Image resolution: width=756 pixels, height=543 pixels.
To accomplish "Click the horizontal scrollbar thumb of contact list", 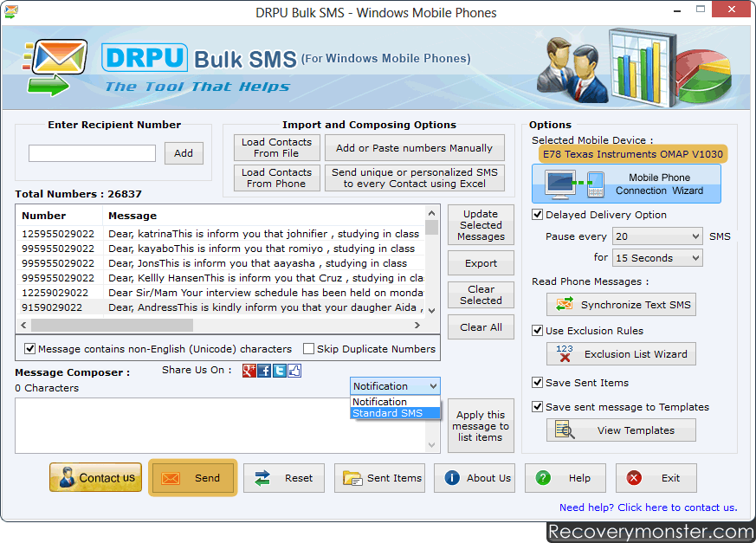I will point(112,326).
